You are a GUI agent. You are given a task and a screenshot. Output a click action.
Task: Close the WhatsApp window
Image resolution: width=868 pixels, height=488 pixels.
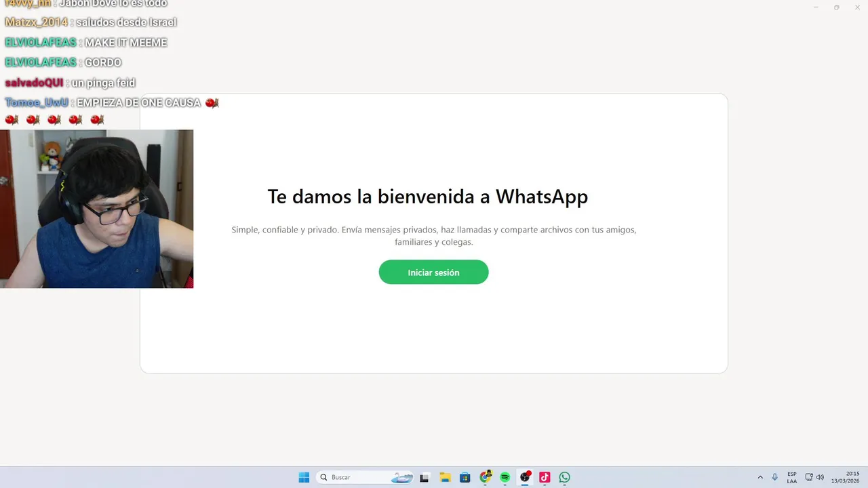coord(856,7)
